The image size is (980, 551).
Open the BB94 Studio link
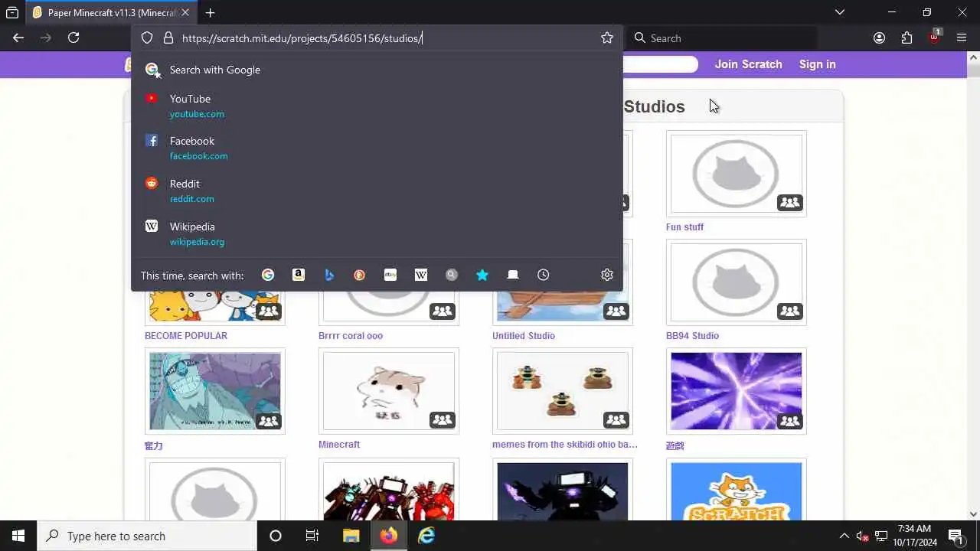(x=692, y=335)
